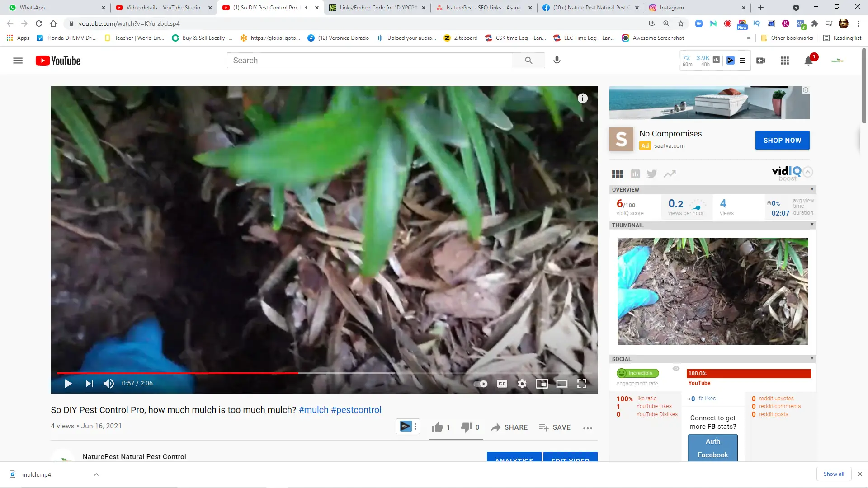Toggle theater mode view
This screenshot has width=868, height=488.
pyautogui.click(x=562, y=384)
